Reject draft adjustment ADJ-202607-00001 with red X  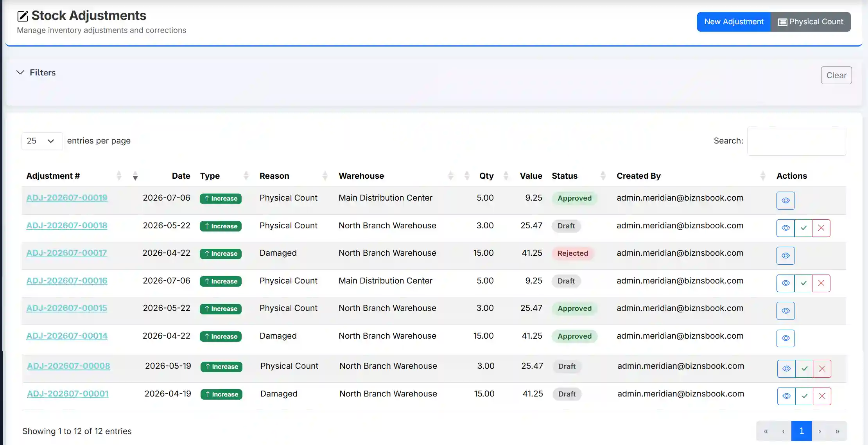822,396
